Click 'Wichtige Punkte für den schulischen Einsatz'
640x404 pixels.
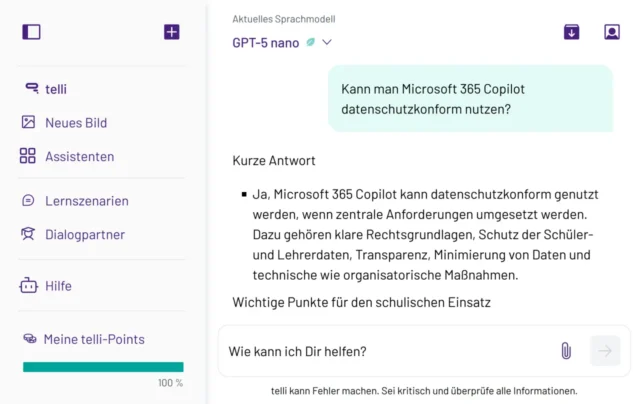pyautogui.click(x=361, y=302)
